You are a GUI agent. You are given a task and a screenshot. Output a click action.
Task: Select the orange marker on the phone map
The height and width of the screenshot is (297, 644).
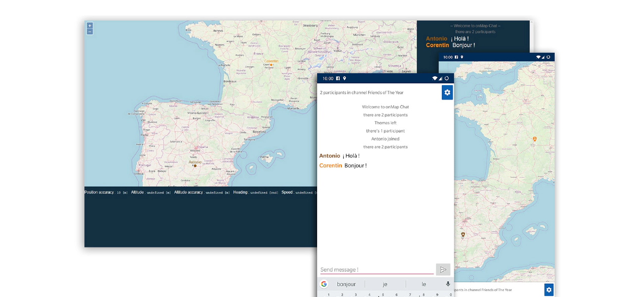(x=534, y=139)
